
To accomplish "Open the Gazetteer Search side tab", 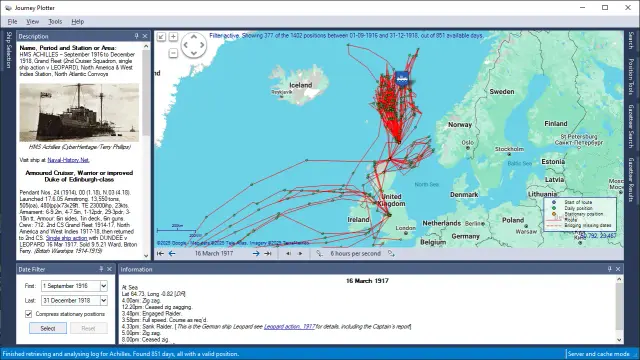I will pos(631,126).
